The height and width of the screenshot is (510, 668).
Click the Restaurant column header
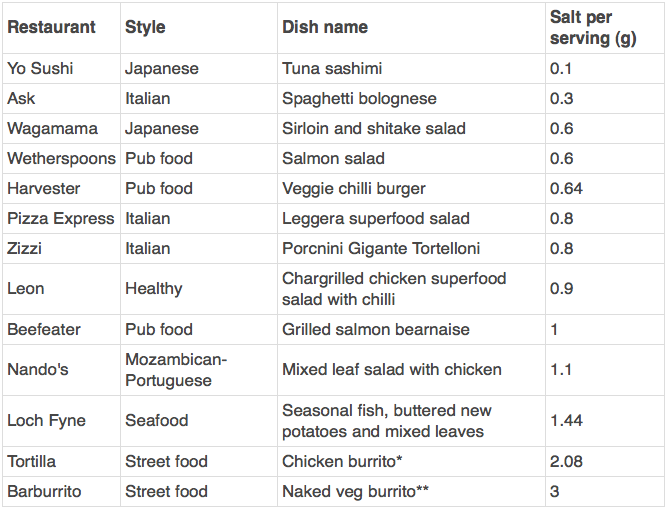click(x=61, y=28)
